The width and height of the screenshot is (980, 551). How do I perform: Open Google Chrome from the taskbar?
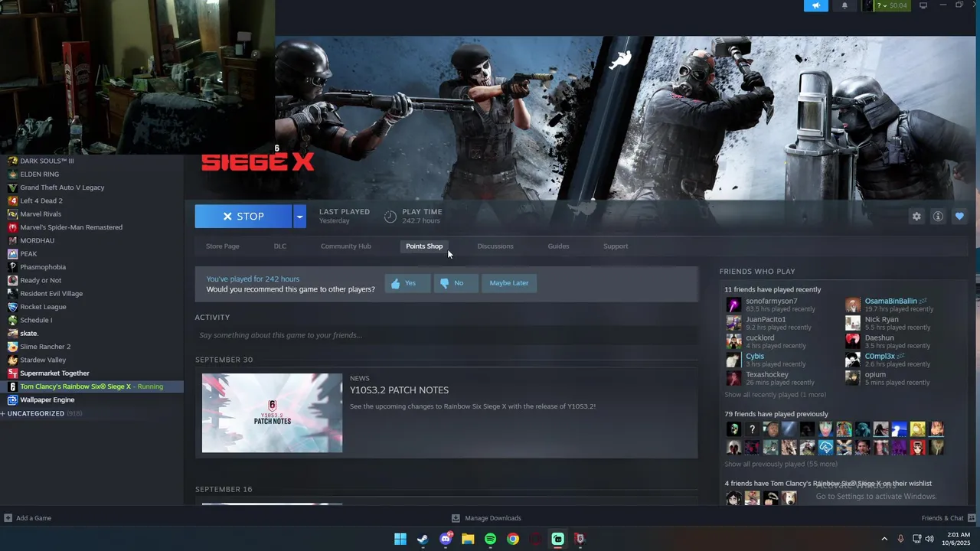(513, 539)
